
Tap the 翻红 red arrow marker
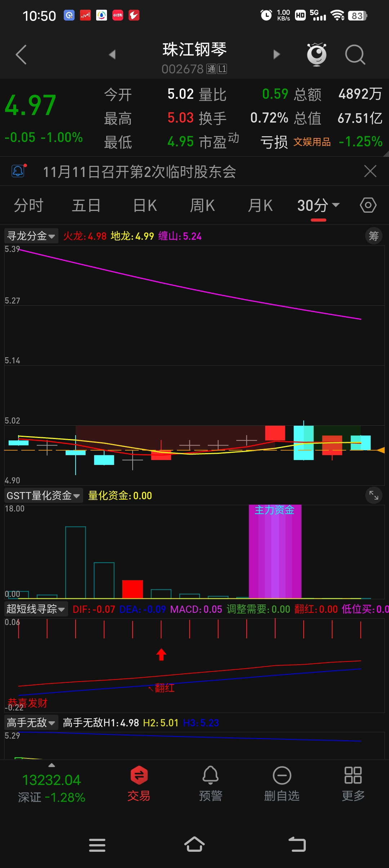pos(161,655)
